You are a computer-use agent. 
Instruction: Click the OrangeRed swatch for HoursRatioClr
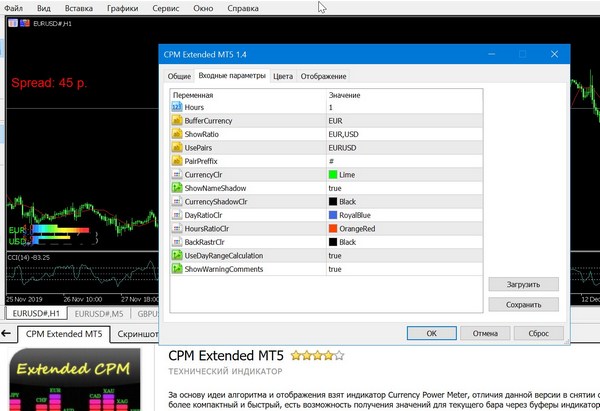333,228
